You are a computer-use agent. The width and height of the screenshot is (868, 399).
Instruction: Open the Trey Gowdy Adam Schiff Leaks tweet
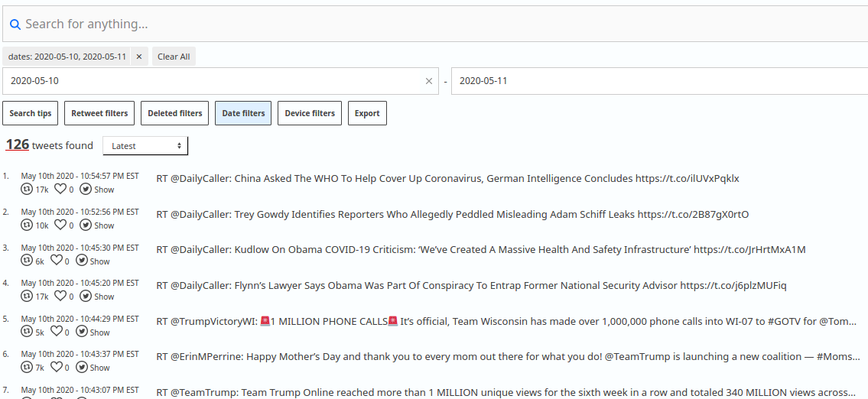click(452, 214)
